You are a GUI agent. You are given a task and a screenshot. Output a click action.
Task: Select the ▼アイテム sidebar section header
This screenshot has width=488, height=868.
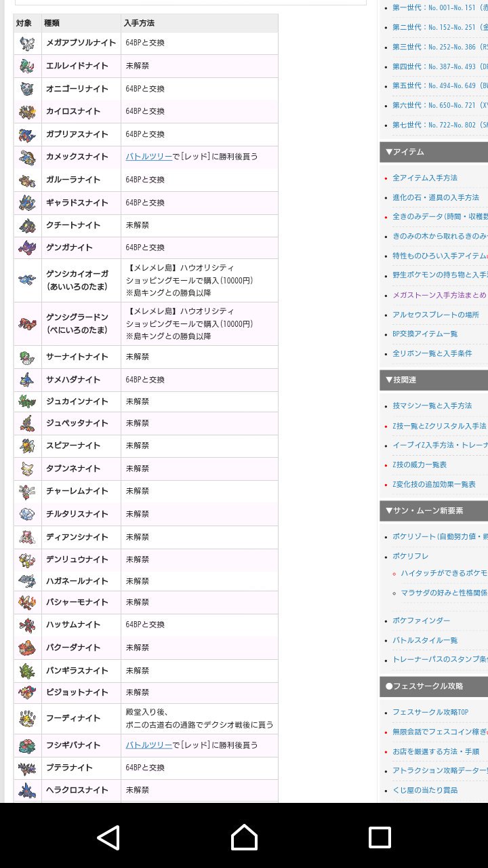click(434, 152)
